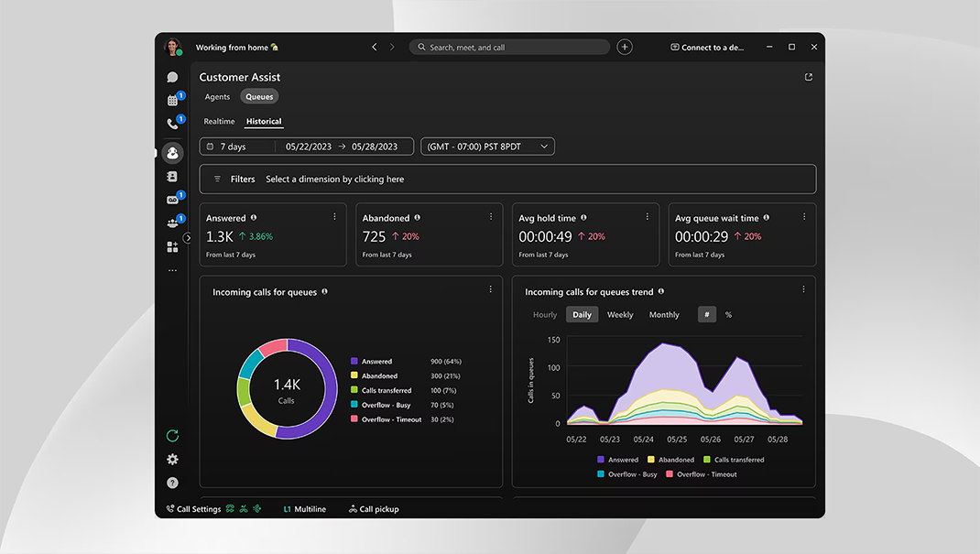Open the Help question mark icon
The image size is (980, 554).
(x=172, y=483)
